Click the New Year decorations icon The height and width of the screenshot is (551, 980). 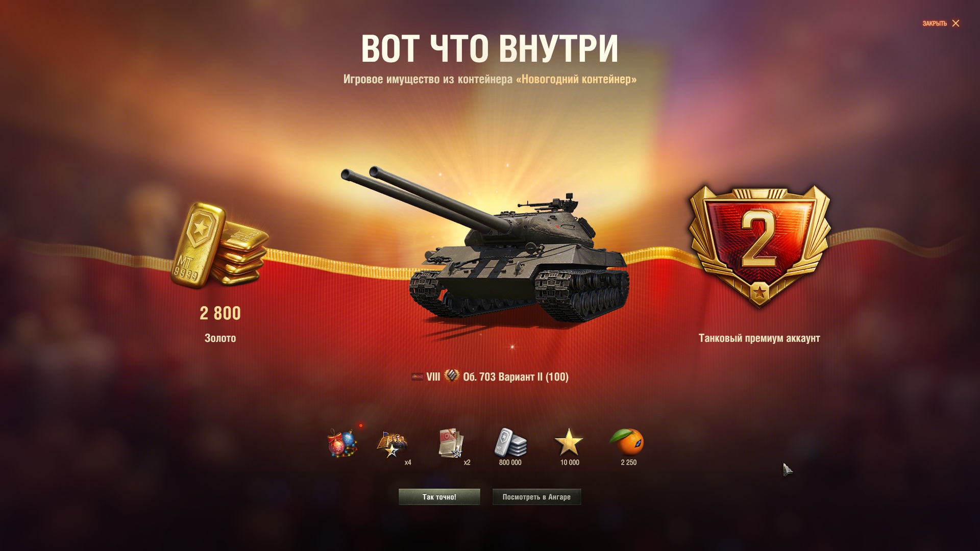(x=342, y=442)
